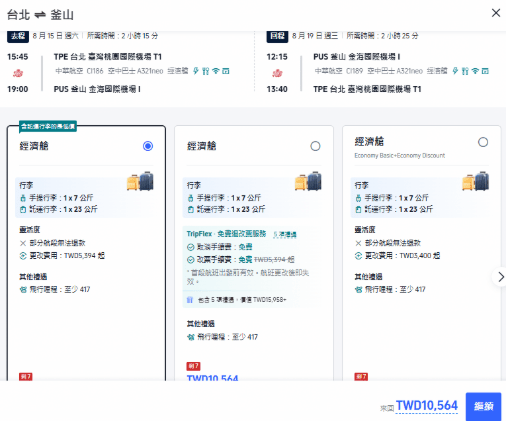Click the gift icon beside 包含 5 項禮遇
Screen dimensions: 506x427
tap(190, 300)
